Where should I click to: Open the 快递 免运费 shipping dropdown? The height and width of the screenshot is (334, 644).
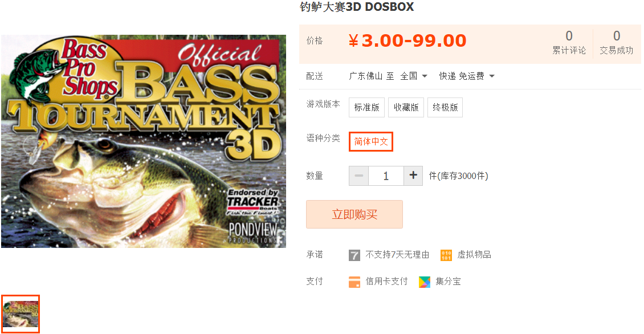(x=467, y=76)
